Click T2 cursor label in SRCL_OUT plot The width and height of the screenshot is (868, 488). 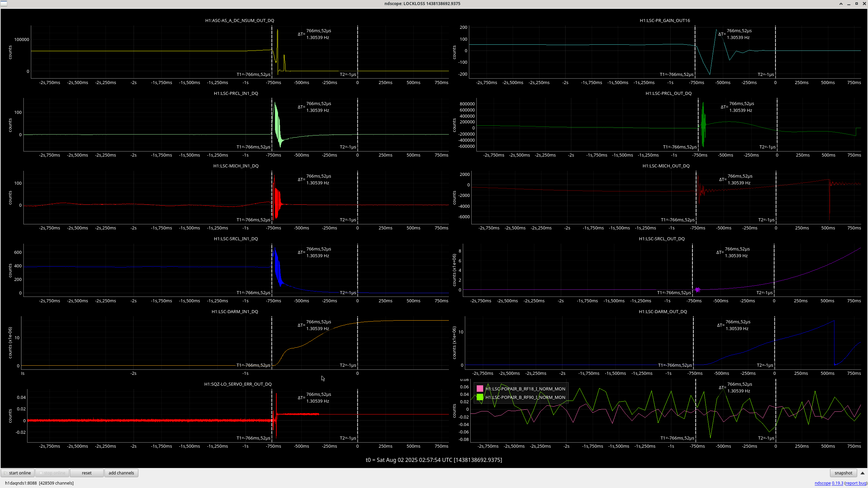[765, 292]
